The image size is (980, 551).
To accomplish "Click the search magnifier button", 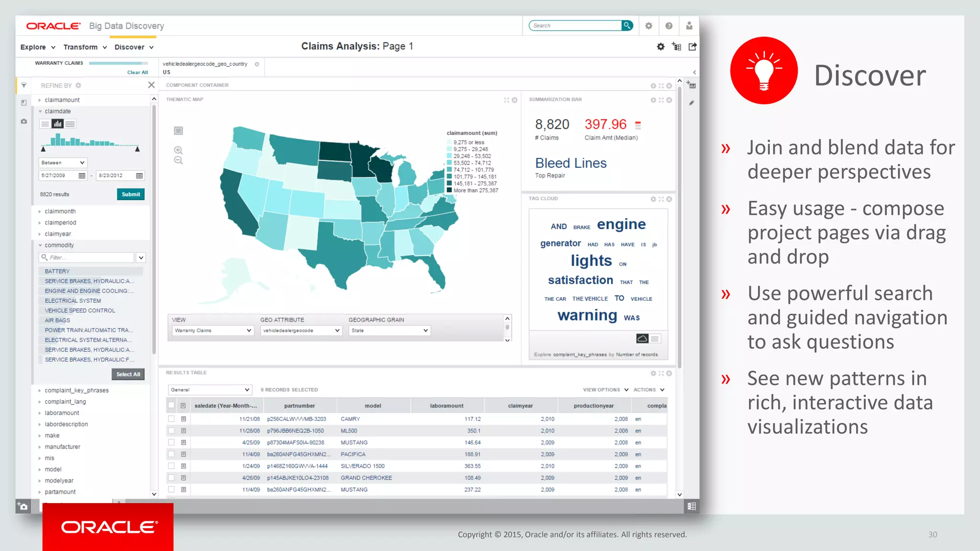I will click(x=627, y=25).
